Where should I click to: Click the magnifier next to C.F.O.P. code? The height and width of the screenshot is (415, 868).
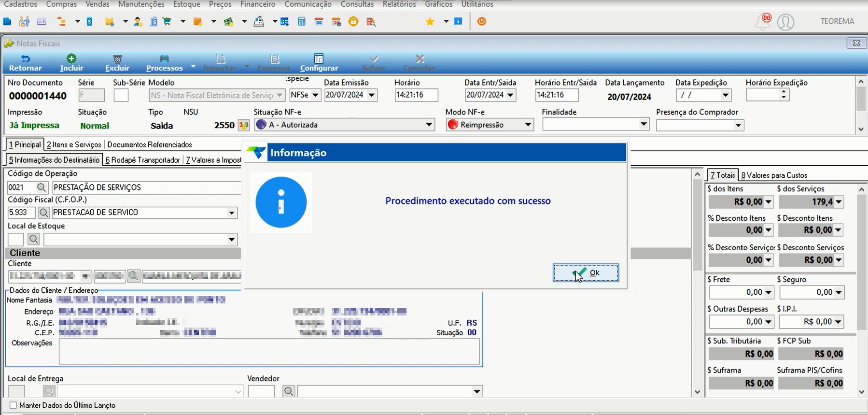(x=43, y=213)
